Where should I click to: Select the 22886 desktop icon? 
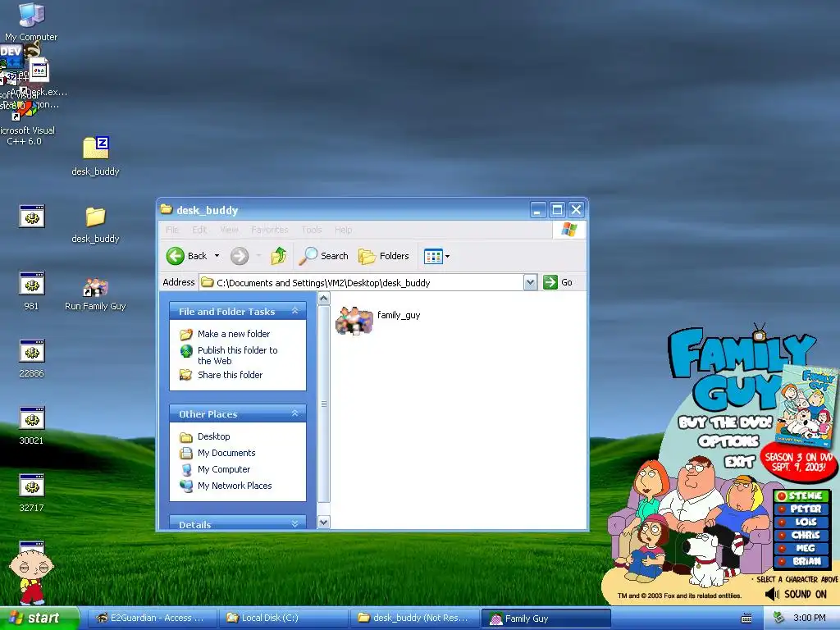[x=32, y=358]
